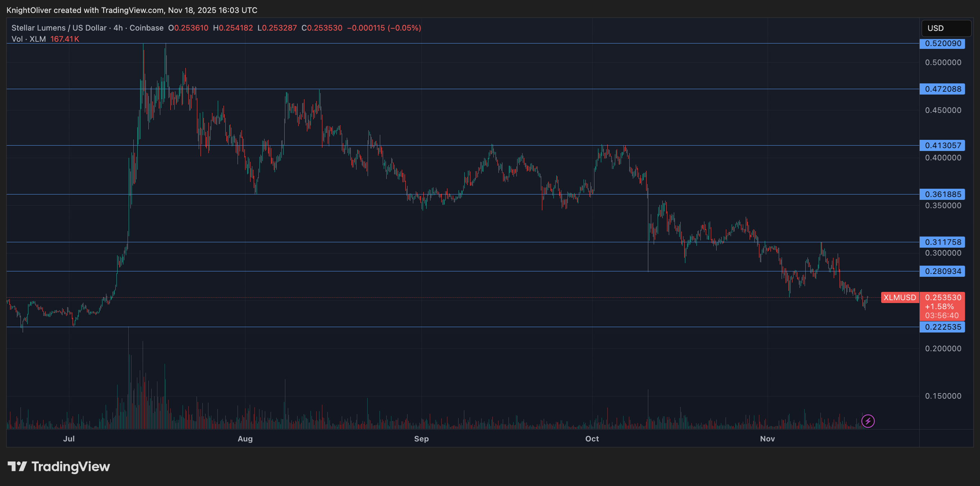Click the Vol · XLM indicator label

pos(28,39)
